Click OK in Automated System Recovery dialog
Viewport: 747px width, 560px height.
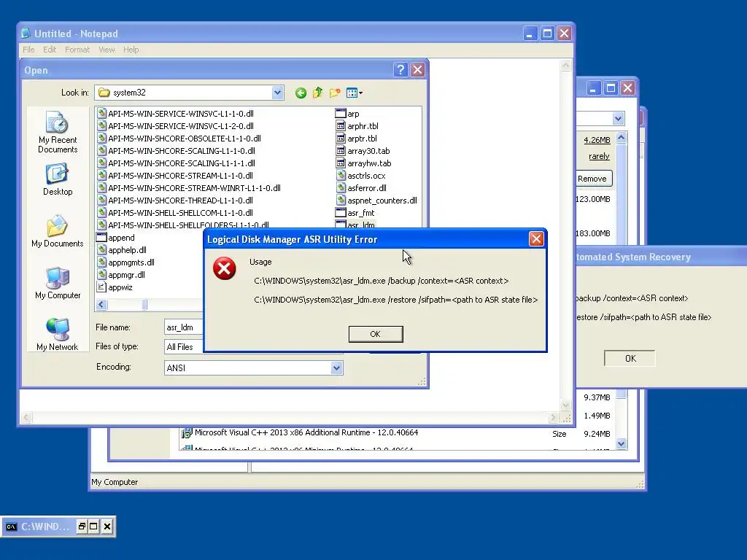click(x=630, y=358)
